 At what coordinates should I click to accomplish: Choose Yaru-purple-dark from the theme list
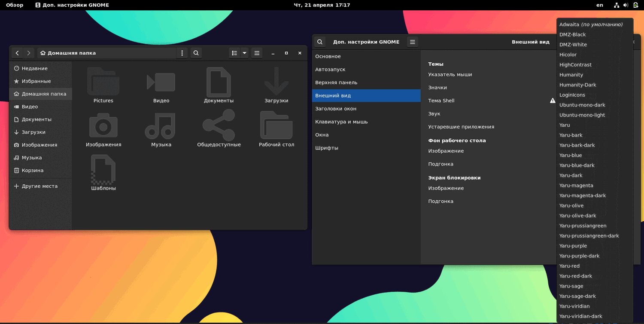coord(595,256)
